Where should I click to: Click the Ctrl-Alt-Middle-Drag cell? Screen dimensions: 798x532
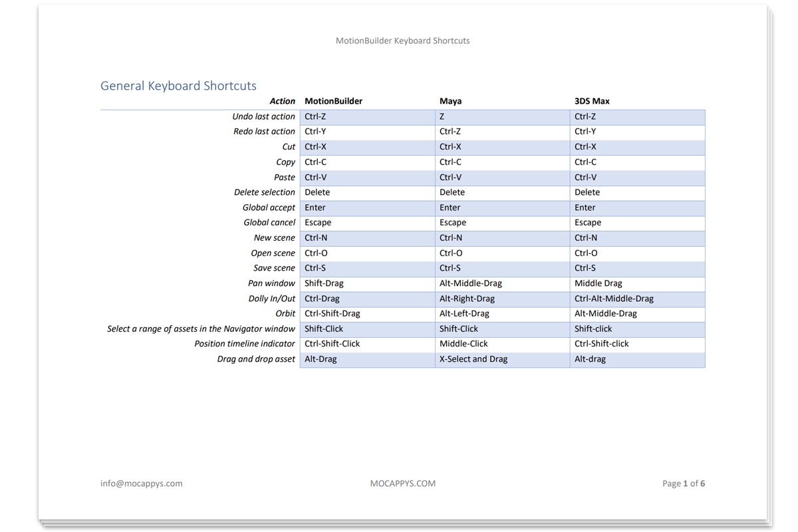pos(614,299)
